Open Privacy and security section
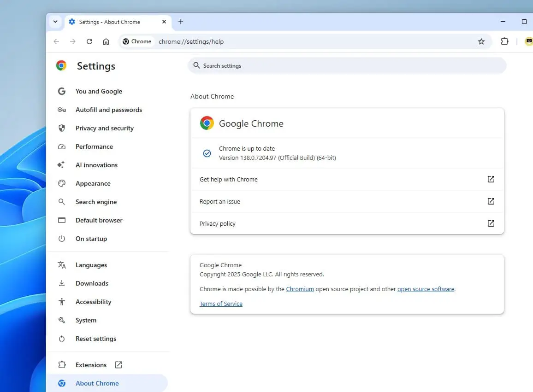 pyautogui.click(x=104, y=128)
